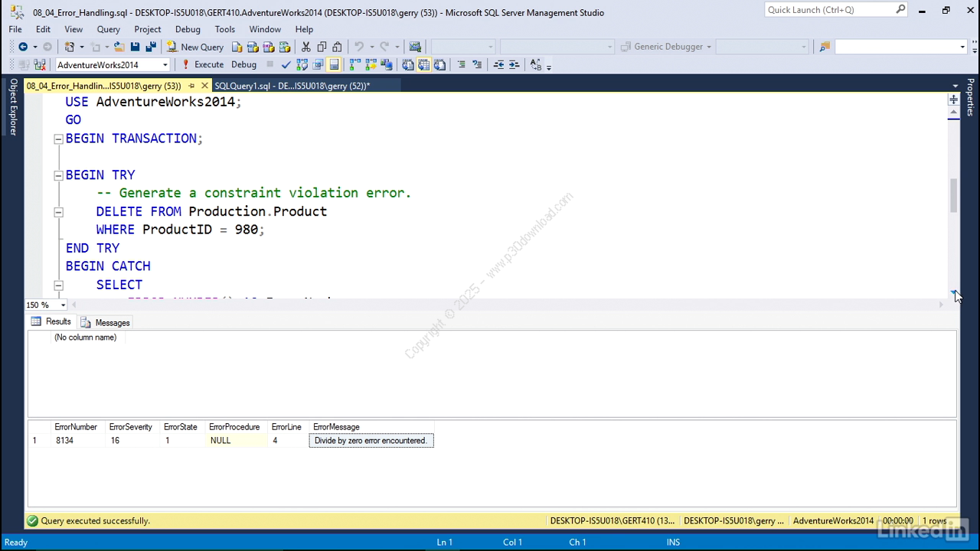Select the 'Divide by zero error encountered.' cell
980x551 pixels.
pyautogui.click(x=371, y=441)
